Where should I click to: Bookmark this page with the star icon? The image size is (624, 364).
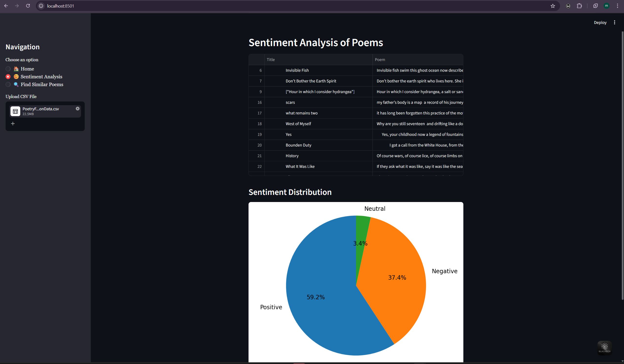click(553, 6)
